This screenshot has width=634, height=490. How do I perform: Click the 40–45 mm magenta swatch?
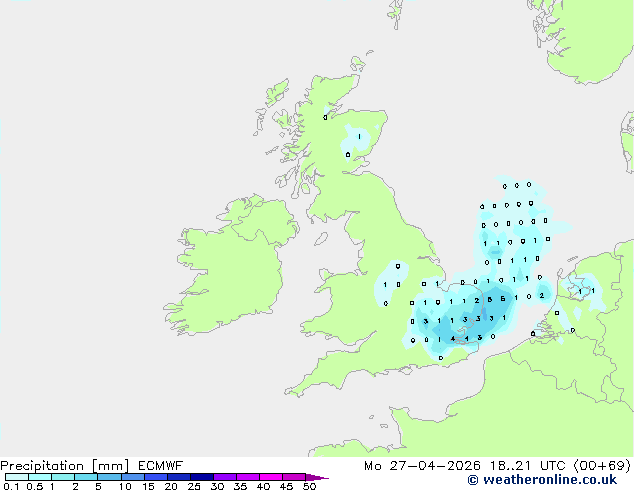(271, 477)
